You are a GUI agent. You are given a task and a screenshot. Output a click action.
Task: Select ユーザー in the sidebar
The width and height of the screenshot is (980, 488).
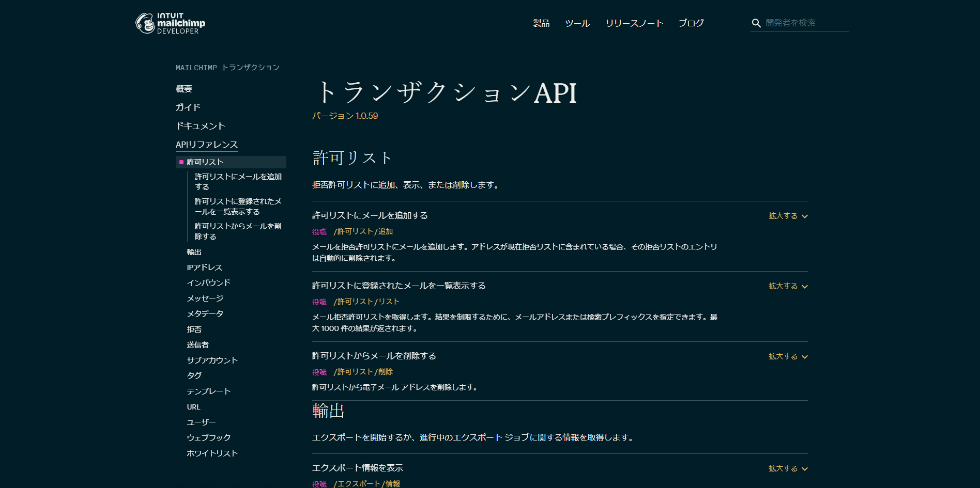[202, 422]
